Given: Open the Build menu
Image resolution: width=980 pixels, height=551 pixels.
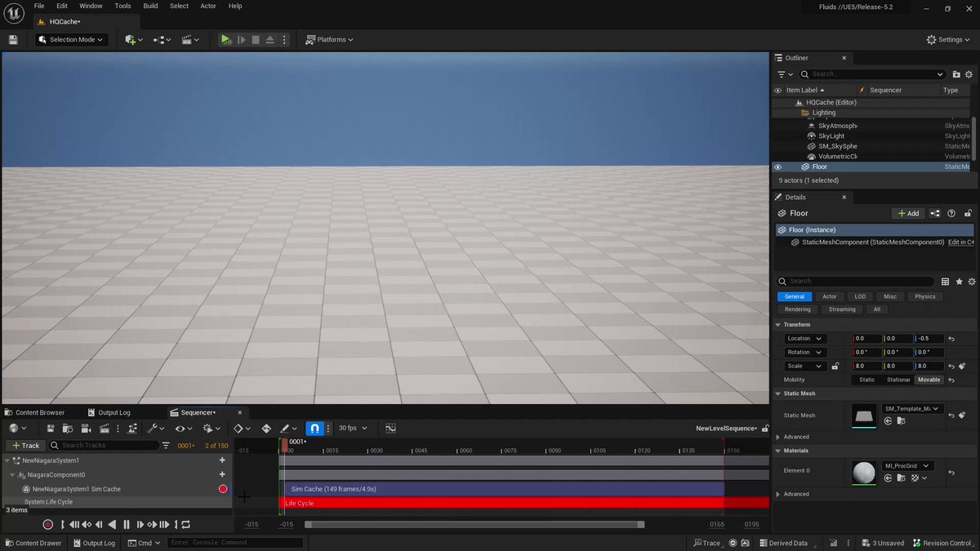Looking at the screenshot, I should 150,6.
